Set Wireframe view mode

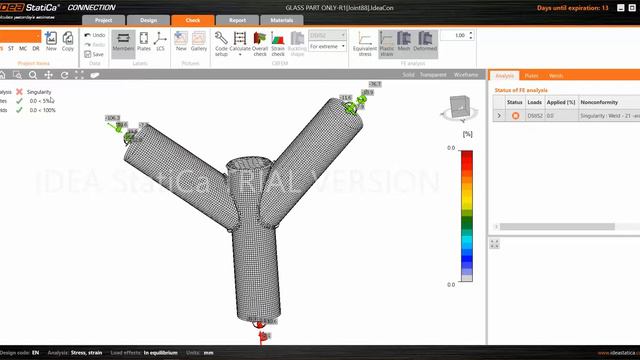coord(466,75)
